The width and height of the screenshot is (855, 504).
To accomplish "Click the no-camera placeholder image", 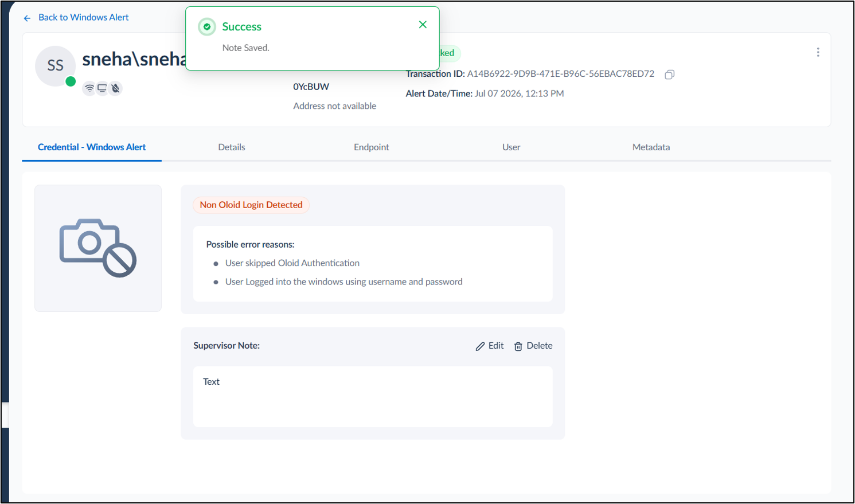I will point(98,248).
